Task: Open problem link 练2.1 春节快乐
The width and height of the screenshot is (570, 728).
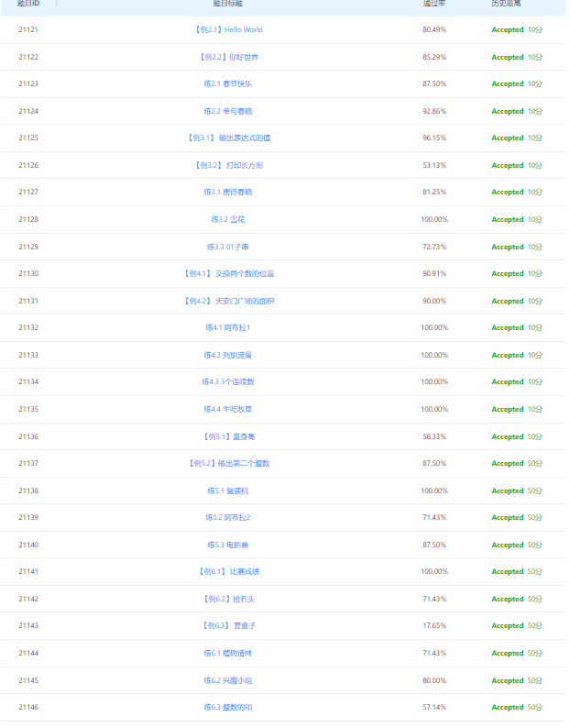Action: point(228,83)
